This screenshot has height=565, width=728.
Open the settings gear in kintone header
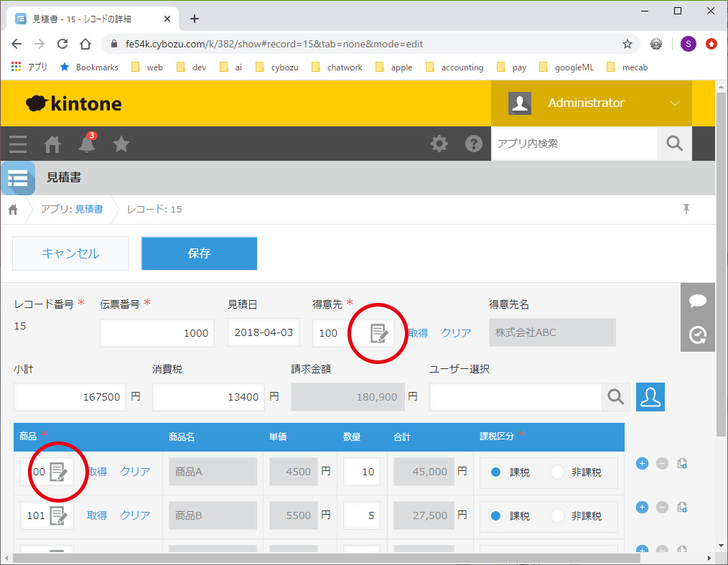(x=439, y=144)
